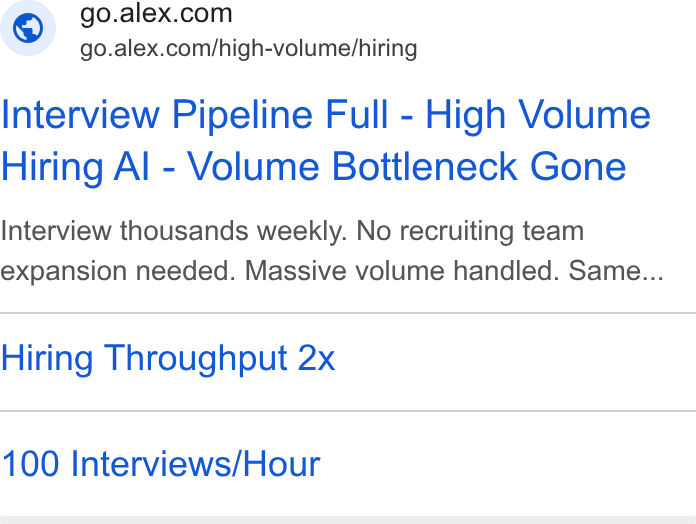Click the light blue circle behind the globe
This screenshot has width=696, height=524.
[x=28, y=28]
